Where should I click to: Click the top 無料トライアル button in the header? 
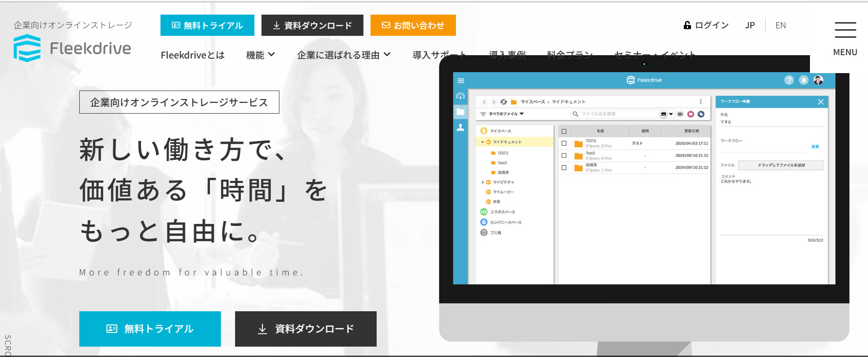[x=207, y=25]
